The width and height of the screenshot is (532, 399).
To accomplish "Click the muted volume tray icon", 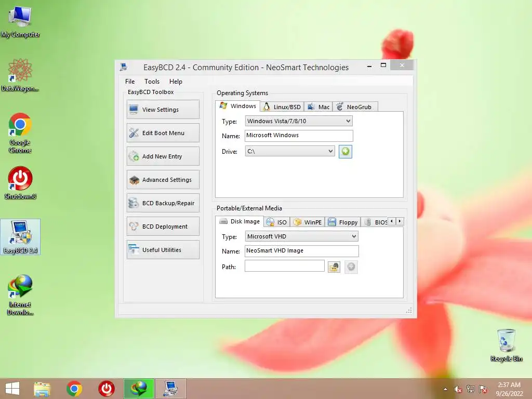I will pyautogui.click(x=458, y=389).
